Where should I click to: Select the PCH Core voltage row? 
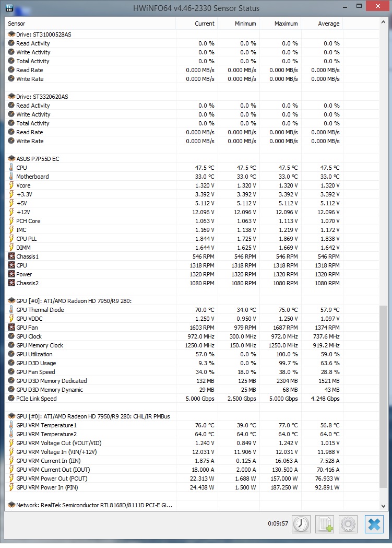(x=192, y=221)
